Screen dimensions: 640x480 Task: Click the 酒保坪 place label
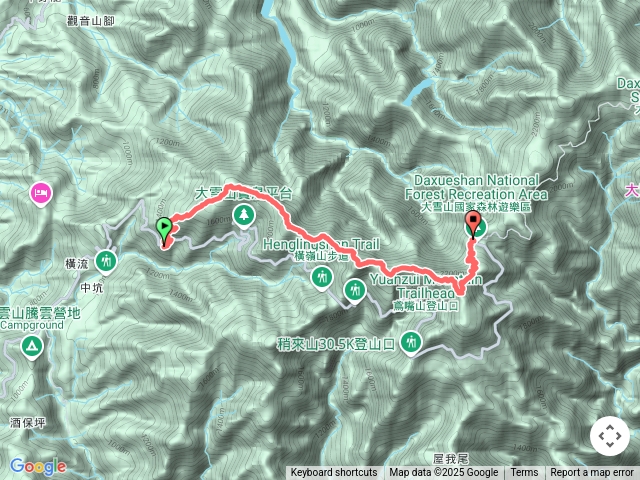click(28, 422)
